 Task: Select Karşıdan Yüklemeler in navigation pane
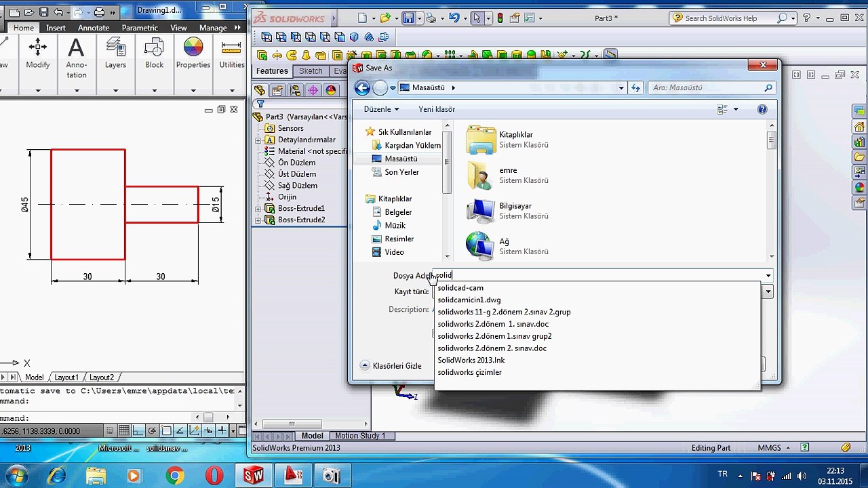tap(407, 145)
